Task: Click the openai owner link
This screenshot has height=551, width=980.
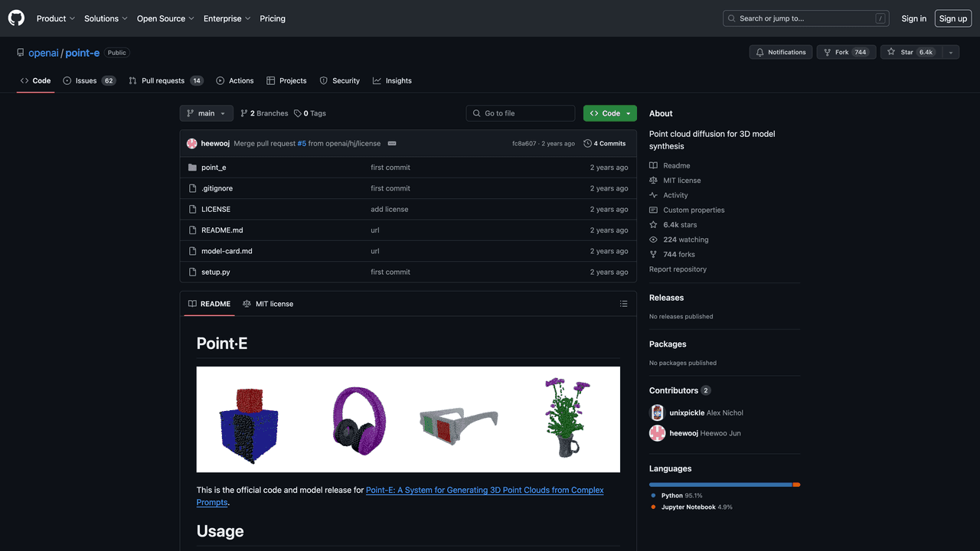Action: point(44,53)
